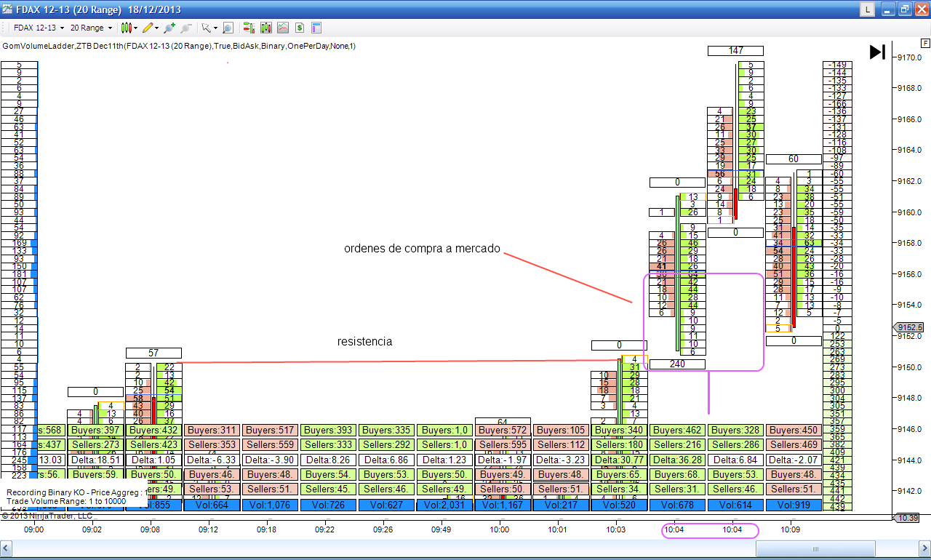
Task: Open the Strategies dollar sign icon
Action: click(x=299, y=28)
